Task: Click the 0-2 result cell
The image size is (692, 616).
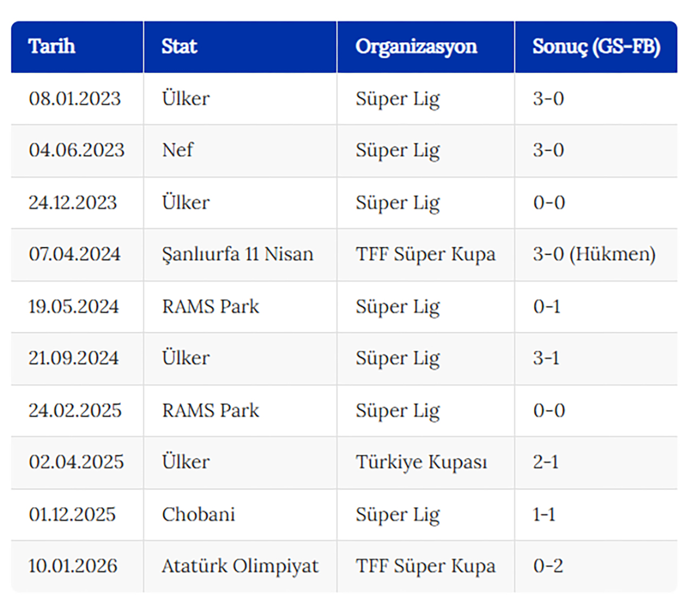Action: 548,566
